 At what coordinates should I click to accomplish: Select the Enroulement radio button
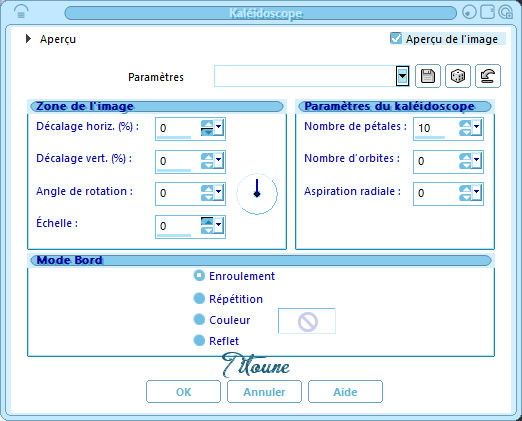[x=199, y=276]
